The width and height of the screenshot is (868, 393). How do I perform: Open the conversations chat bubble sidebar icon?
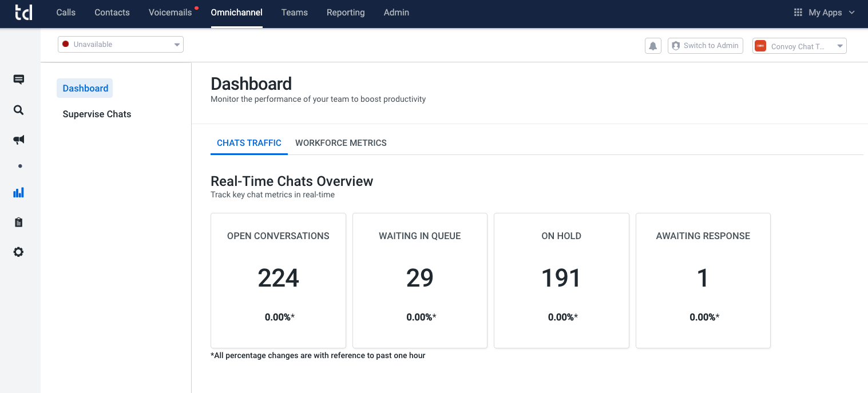point(19,80)
